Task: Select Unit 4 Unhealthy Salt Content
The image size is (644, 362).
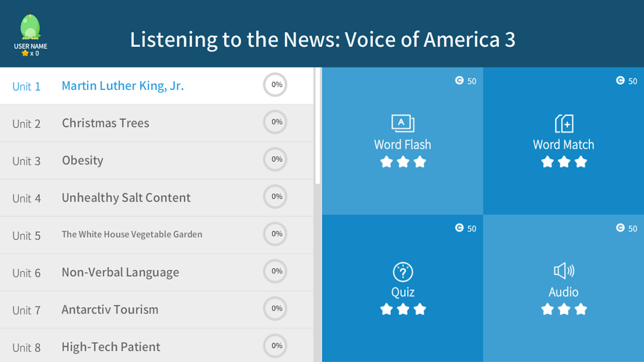Action: (157, 198)
